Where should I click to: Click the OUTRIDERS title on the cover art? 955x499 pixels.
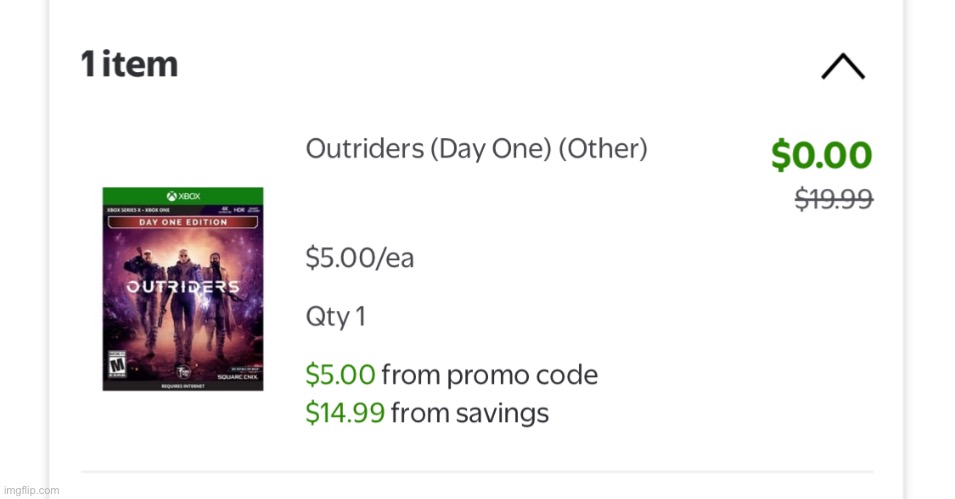[183, 287]
